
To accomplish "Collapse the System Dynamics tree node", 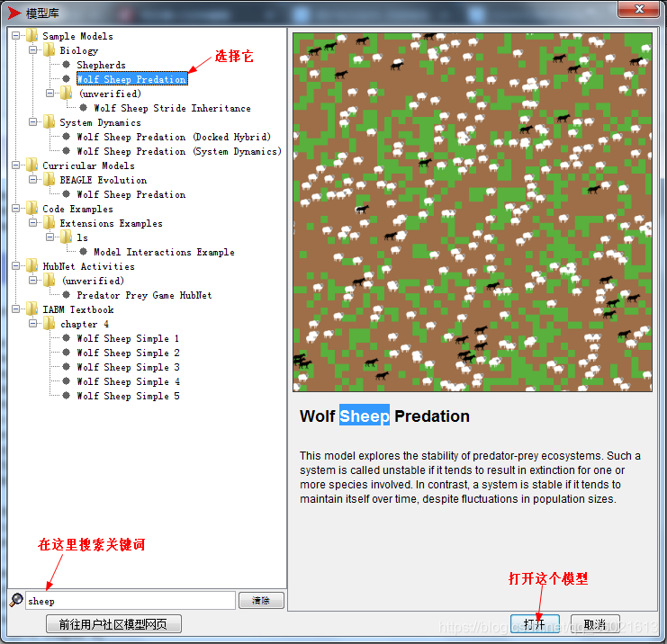I will (x=32, y=122).
